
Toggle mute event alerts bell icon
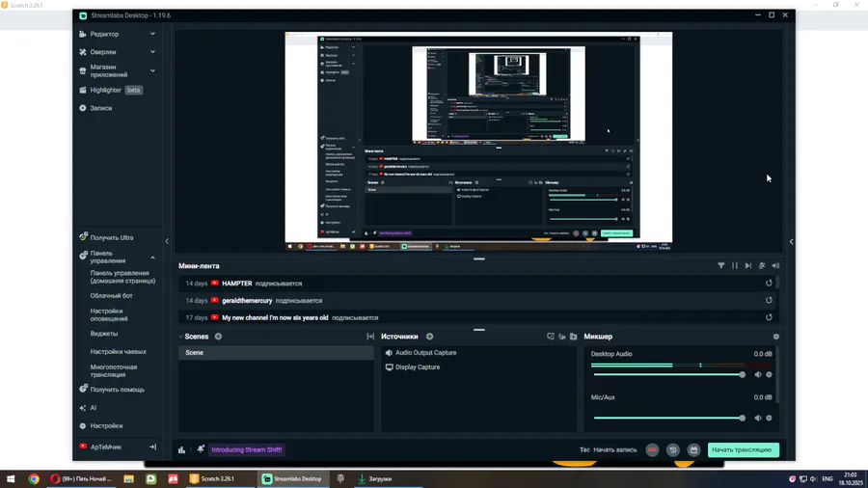762,265
